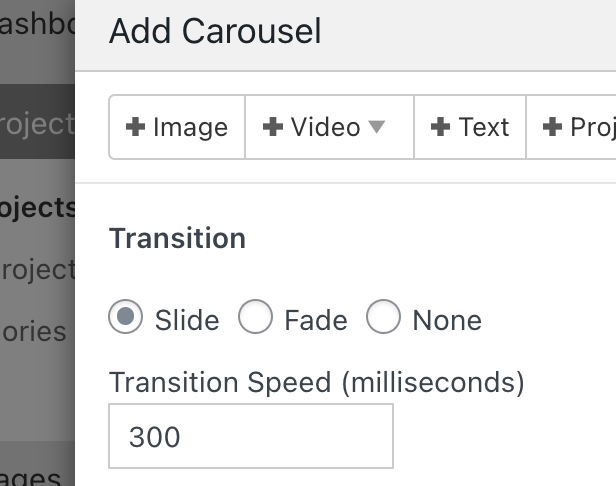Click the plus icon beside Video
The height and width of the screenshot is (486, 616).
(x=273, y=128)
